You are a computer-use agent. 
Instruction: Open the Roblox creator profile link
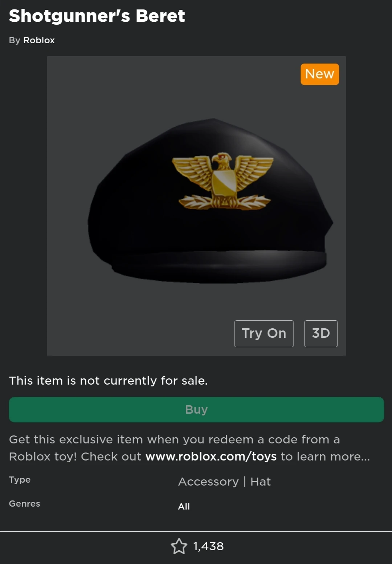(x=39, y=40)
